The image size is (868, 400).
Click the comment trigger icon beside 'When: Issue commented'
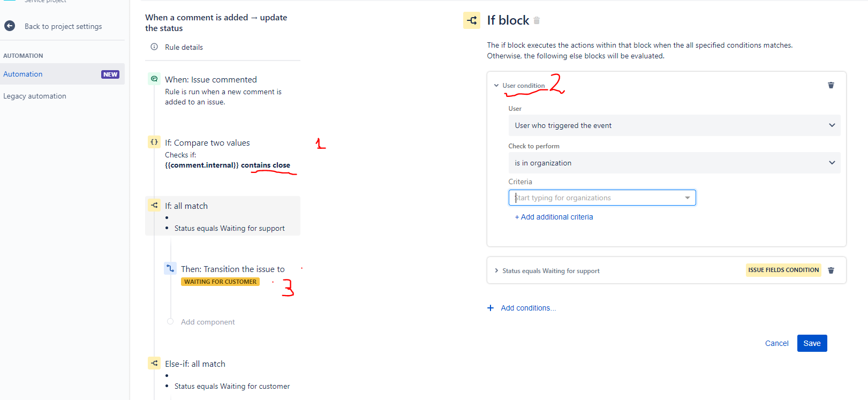click(154, 79)
